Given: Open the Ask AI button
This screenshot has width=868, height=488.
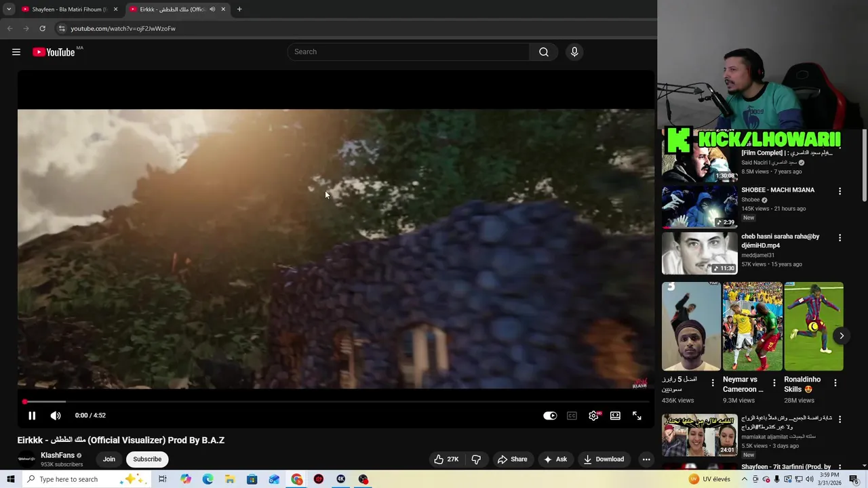Looking at the screenshot, I should [x=555, y=459].
